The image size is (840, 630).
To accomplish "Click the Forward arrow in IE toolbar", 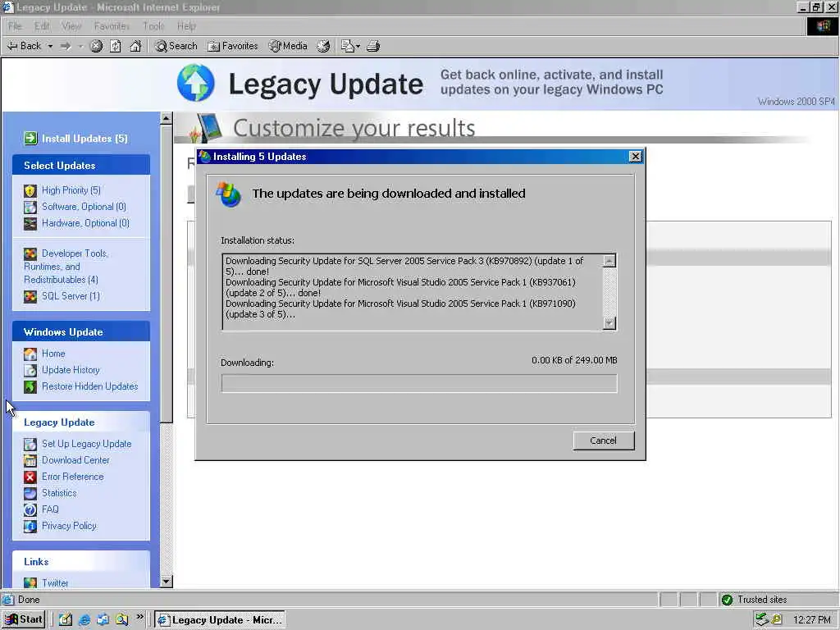I will (66, 46).
